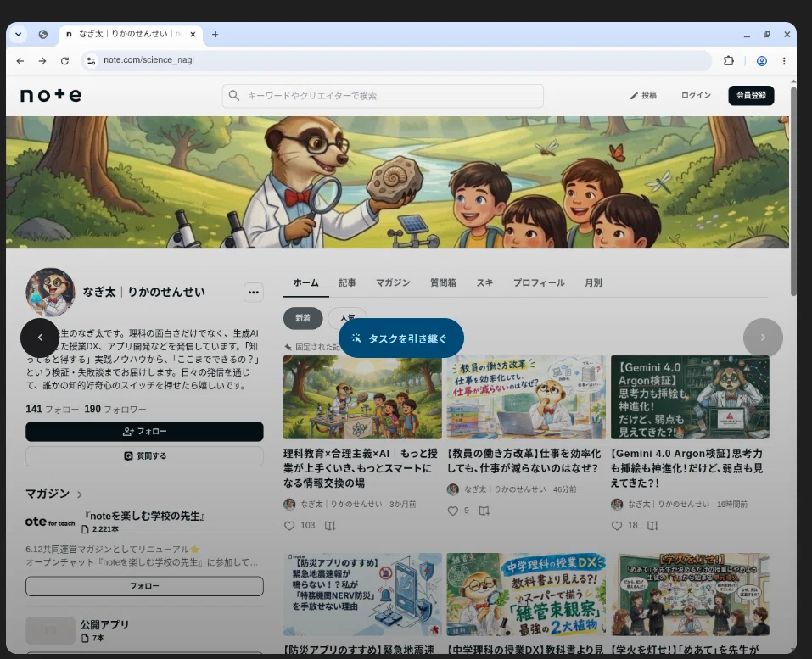812x659 pixels.
Task: Open the tab search dropdown arrow
Action: click(18, 34)
